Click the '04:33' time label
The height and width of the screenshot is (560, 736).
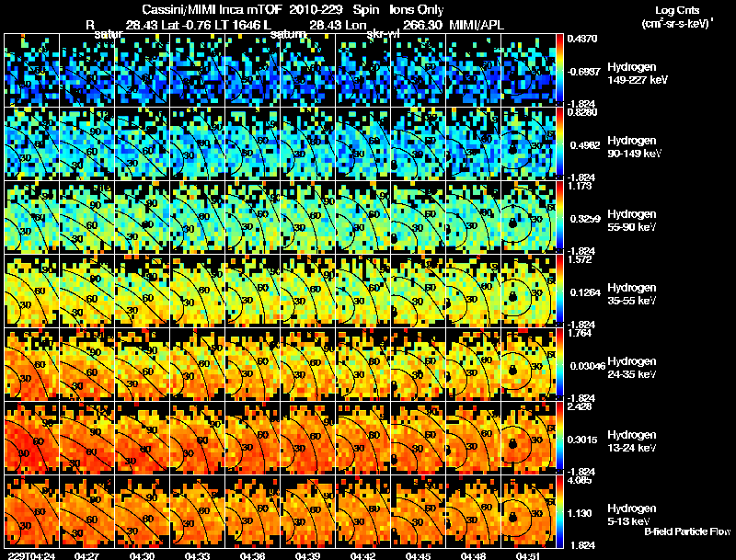tap(197, 556)
